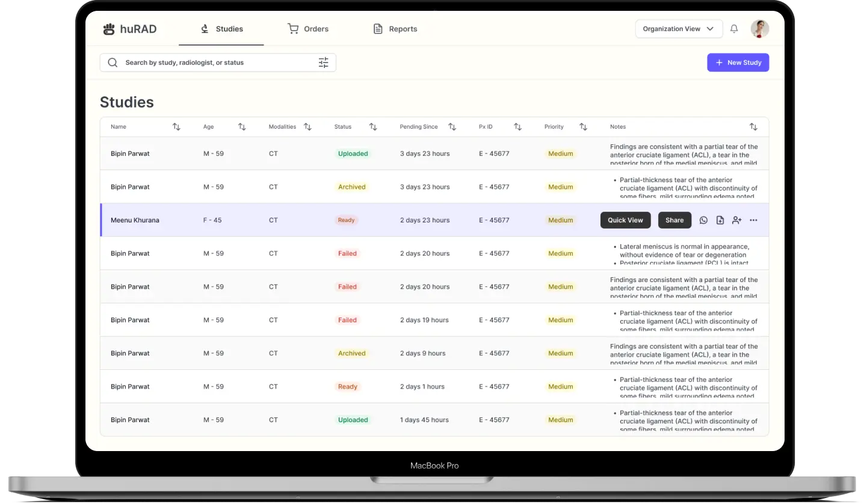
Task: Expand the Organization View dropdown
Action: coord(679,29)
